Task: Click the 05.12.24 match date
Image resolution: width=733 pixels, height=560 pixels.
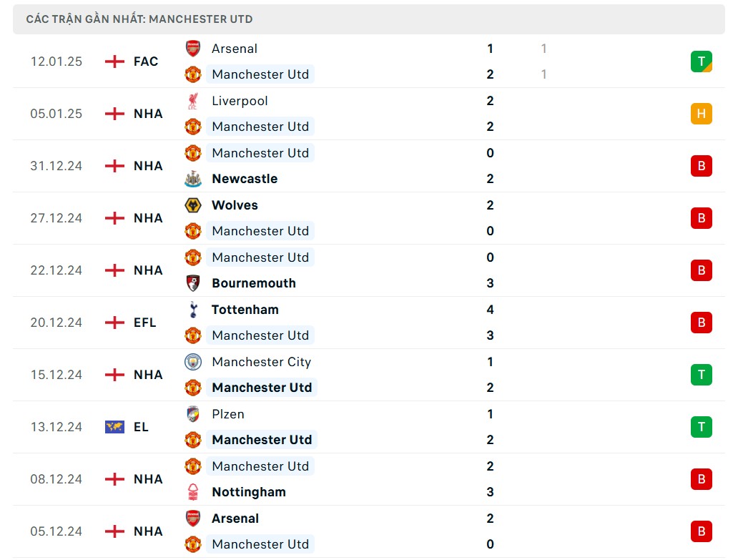Action: click(56, 531)
